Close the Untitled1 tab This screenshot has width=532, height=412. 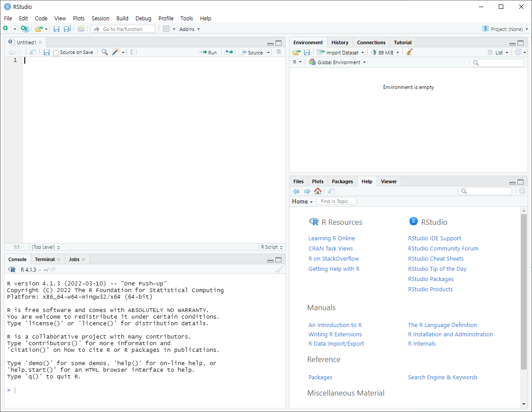40,42
